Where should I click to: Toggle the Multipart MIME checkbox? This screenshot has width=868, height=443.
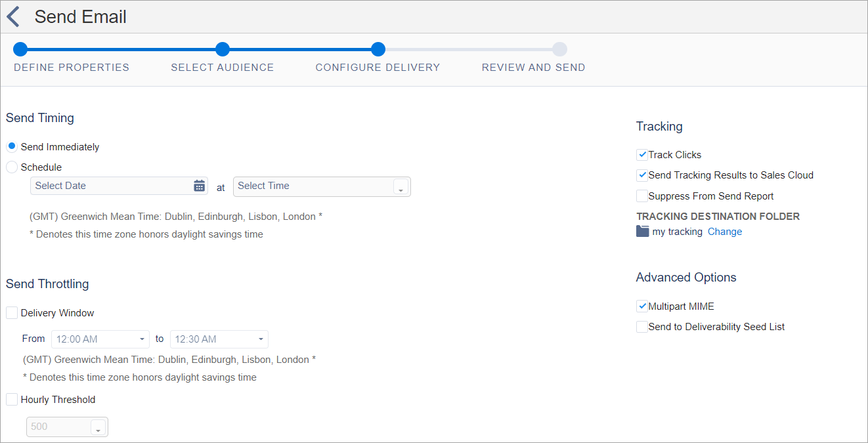(642, 306)
